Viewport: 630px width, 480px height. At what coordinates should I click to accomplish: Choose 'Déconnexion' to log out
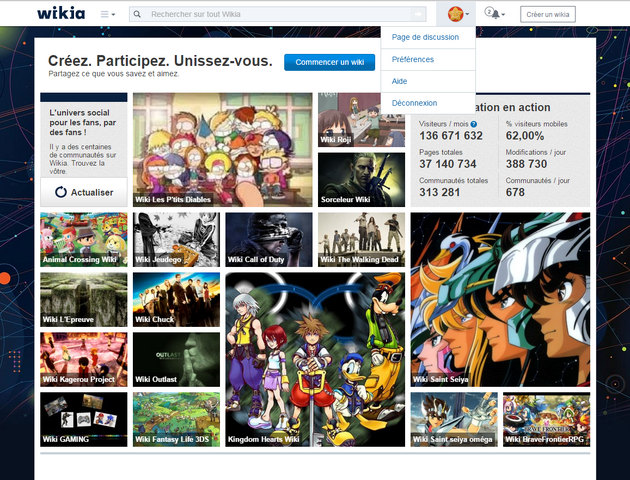pos(428,103)
